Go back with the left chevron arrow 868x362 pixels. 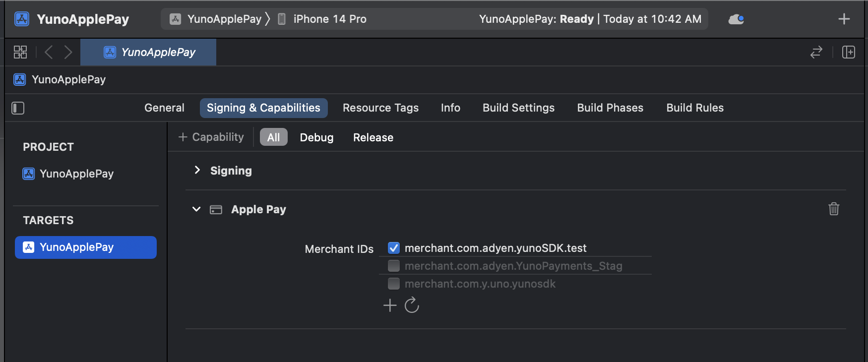[49, 52]
